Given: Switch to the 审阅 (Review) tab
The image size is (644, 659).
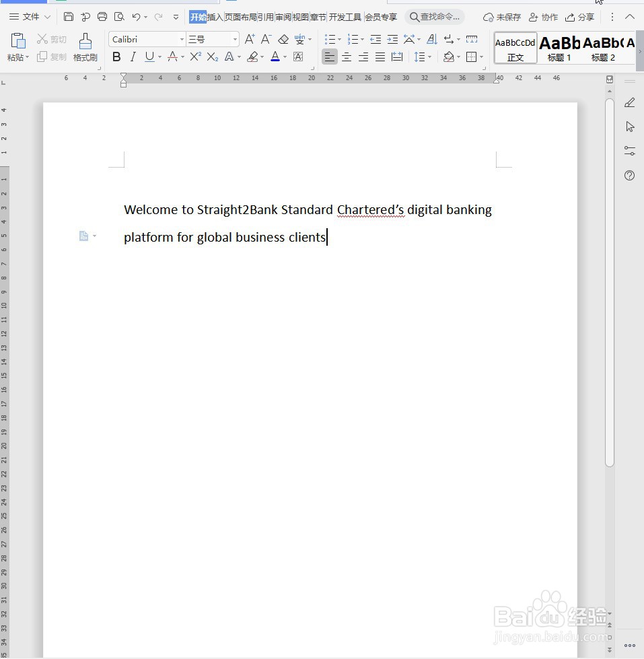Looking at the screenshot, I should click(x=283, y=17).
